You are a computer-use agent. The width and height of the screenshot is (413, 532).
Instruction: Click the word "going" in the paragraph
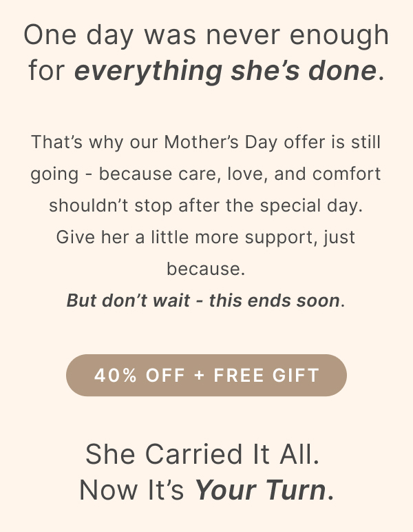pos(51,174)
